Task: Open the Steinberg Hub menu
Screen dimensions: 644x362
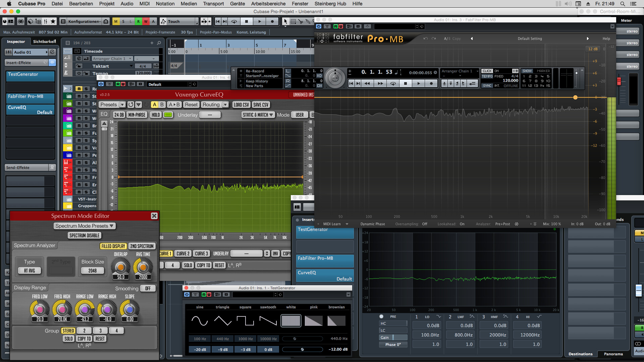Action: [x=330, y=4]
